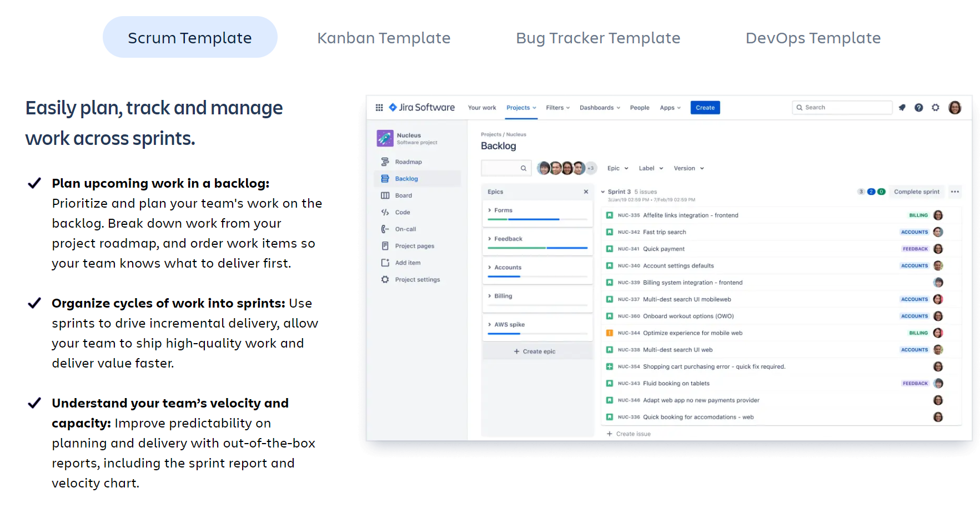Focus the top Search field

[x=842, y=108]
